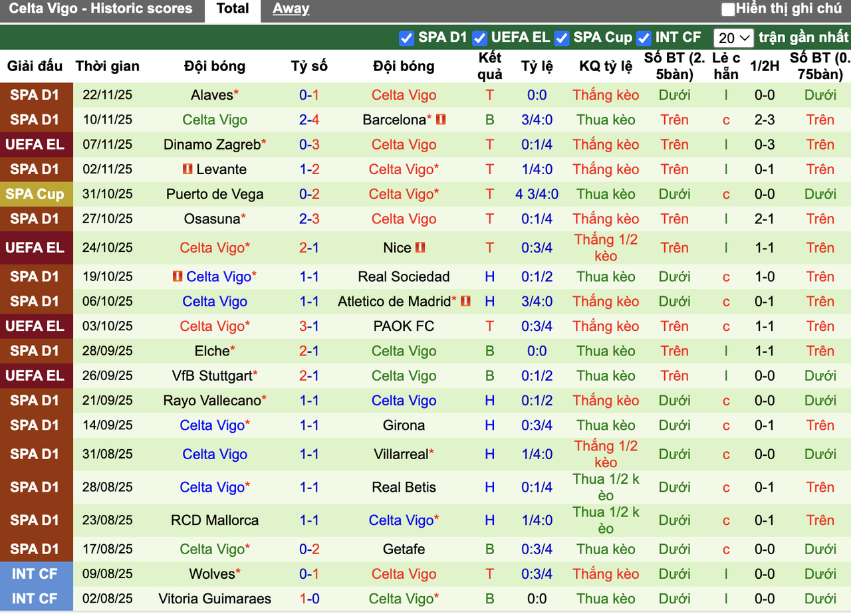This screenshot has height=616, width=851.
Task: Click the date 31/10/25
Action: [x=108, y=194]
